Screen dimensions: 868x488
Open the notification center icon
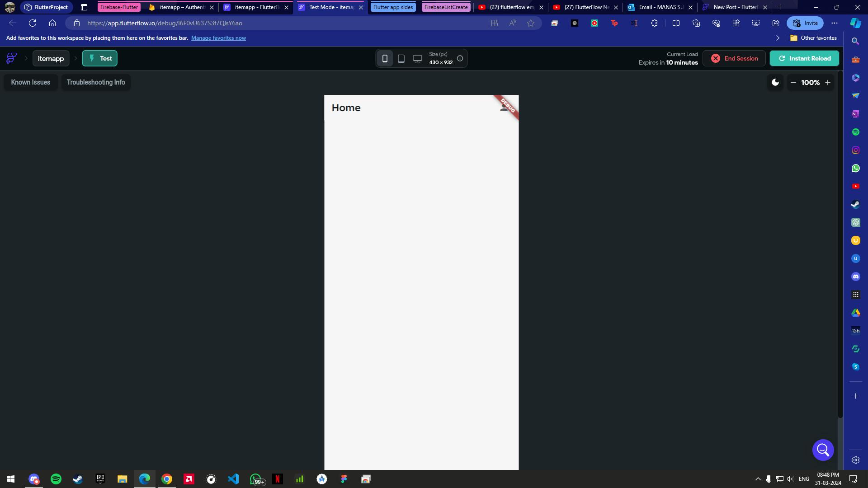coord(853,479)
